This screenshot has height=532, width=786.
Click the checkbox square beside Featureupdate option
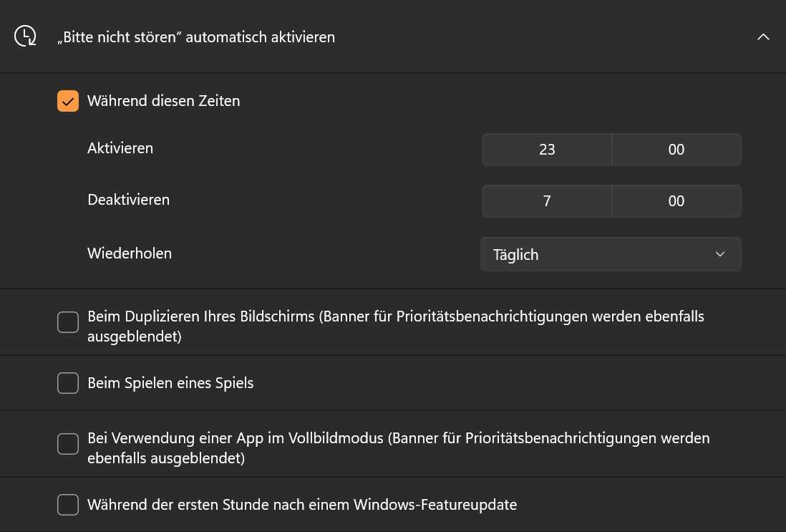(68, 505)
